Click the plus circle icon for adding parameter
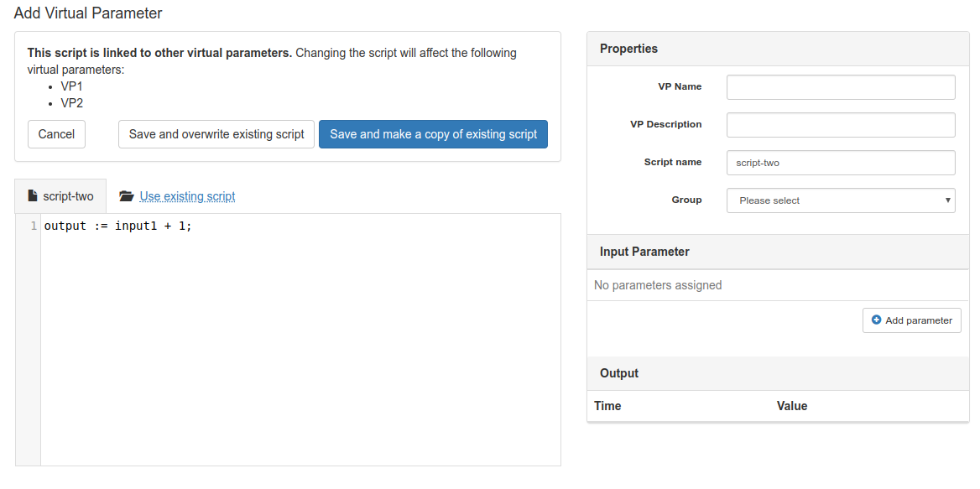 coord(876,320)
